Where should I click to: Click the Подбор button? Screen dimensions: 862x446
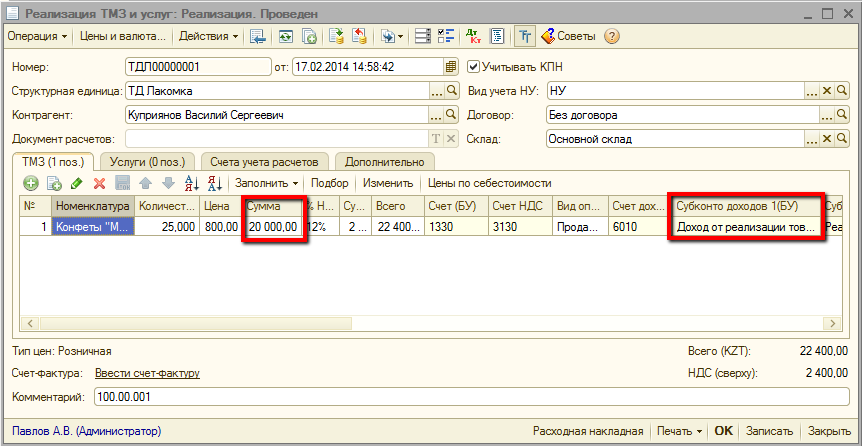pyautogui.click(x=330, y=184)
